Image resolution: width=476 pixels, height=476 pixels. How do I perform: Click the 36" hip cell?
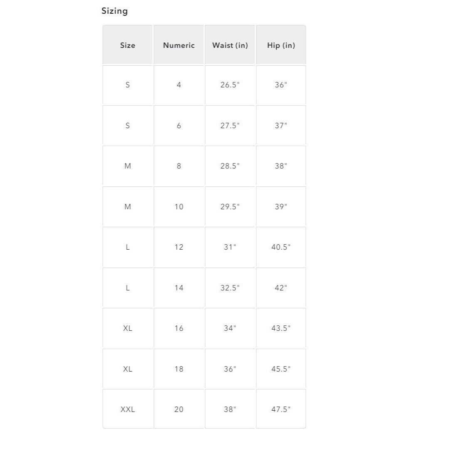[281, 85]
